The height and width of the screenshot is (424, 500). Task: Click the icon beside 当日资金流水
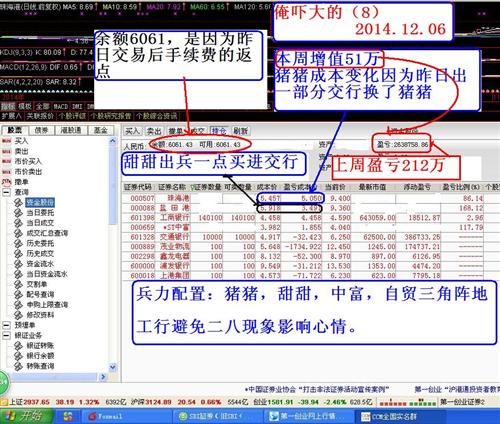tap(19, 274)
